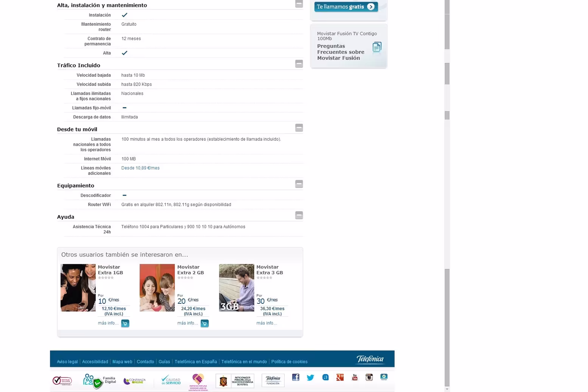Click the Router WiFi rental description
The height and width of the screenshot is (392, 588).
176,205
